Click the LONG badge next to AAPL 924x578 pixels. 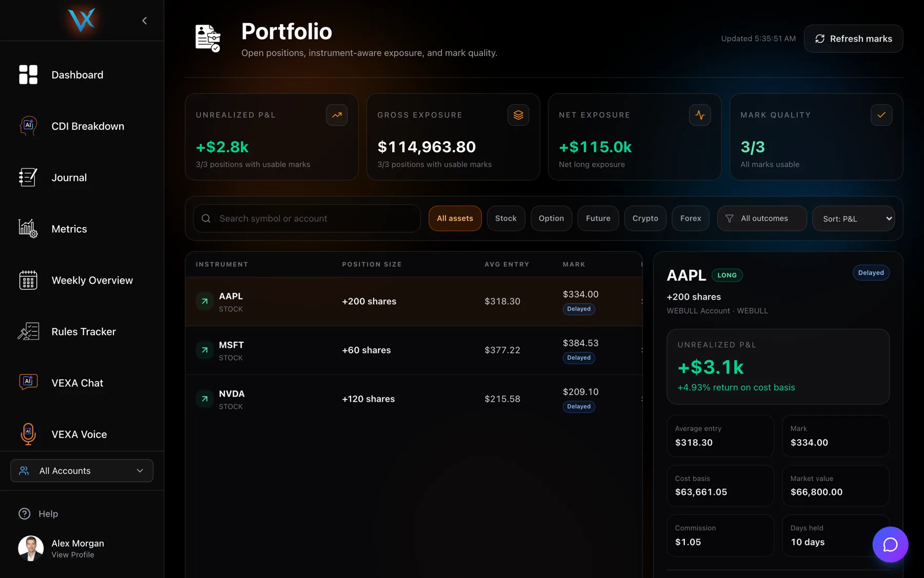(x=727, y=275)
